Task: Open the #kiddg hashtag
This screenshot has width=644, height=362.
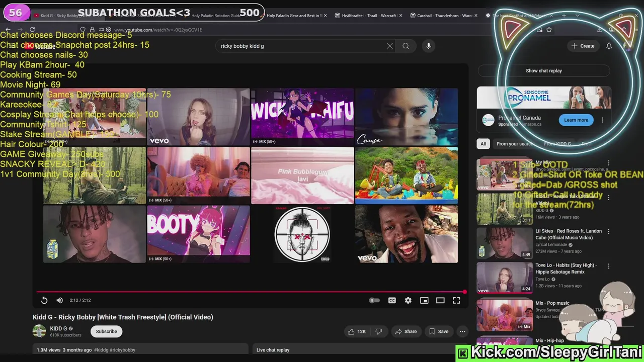Action: [x=101, y=350]
